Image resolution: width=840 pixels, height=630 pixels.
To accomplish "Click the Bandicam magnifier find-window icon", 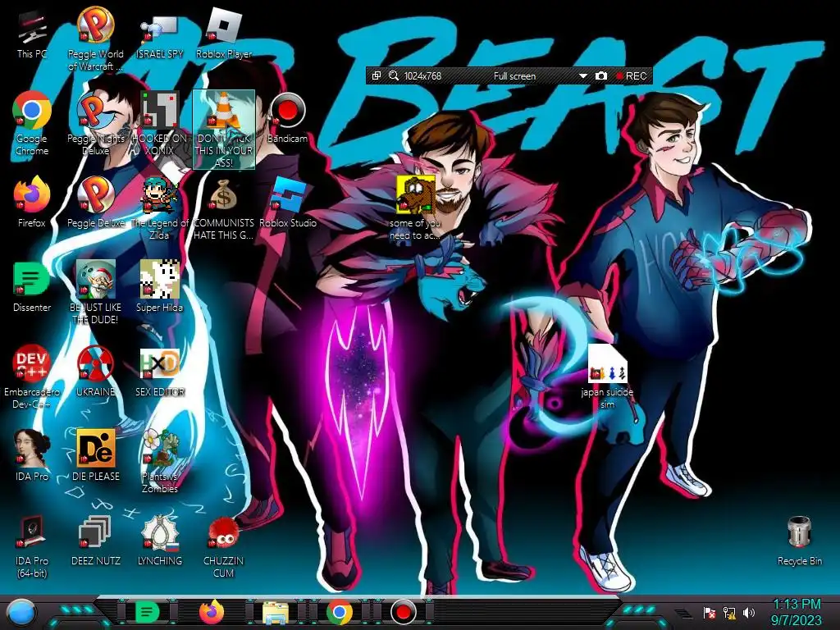I will [x=394, y=76].
